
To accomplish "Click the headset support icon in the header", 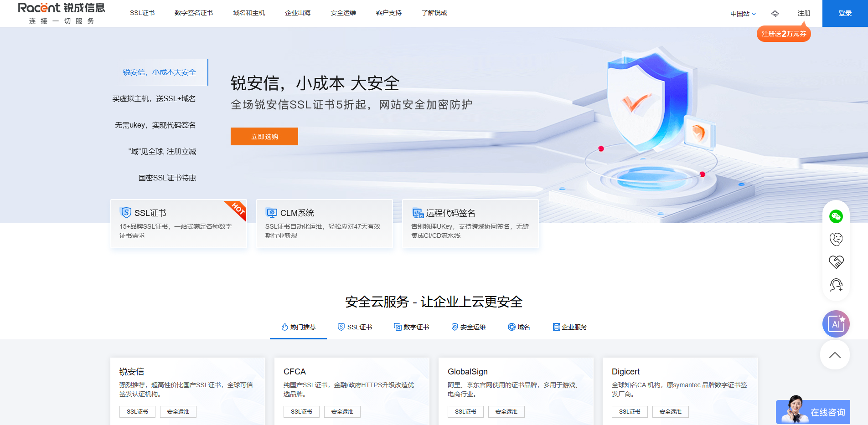I will coord(775,13).
